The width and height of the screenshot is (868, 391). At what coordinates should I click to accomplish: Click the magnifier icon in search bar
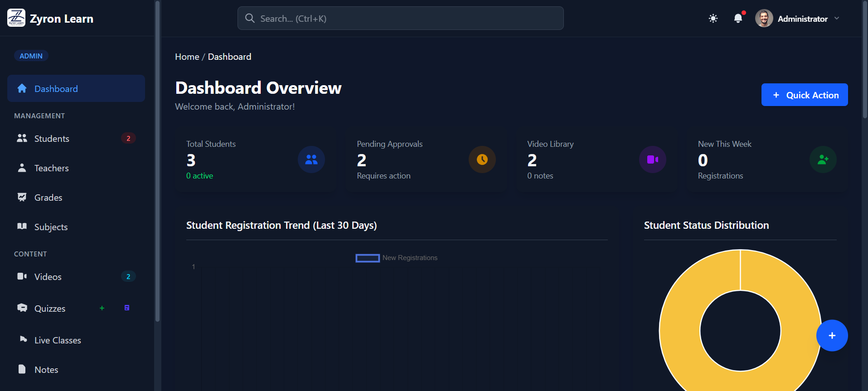250,18
